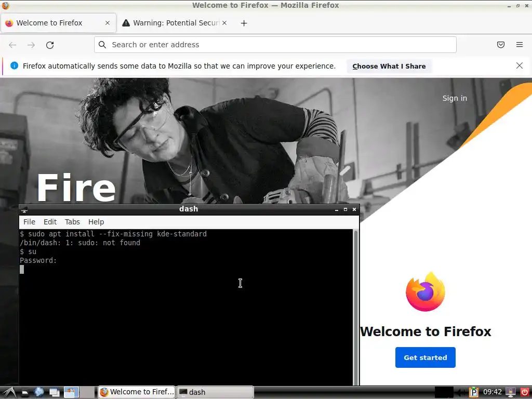Click the Firefox logo on welcome page
The width and height of the screenshot is (532, 399).
[x=425, y=292]
